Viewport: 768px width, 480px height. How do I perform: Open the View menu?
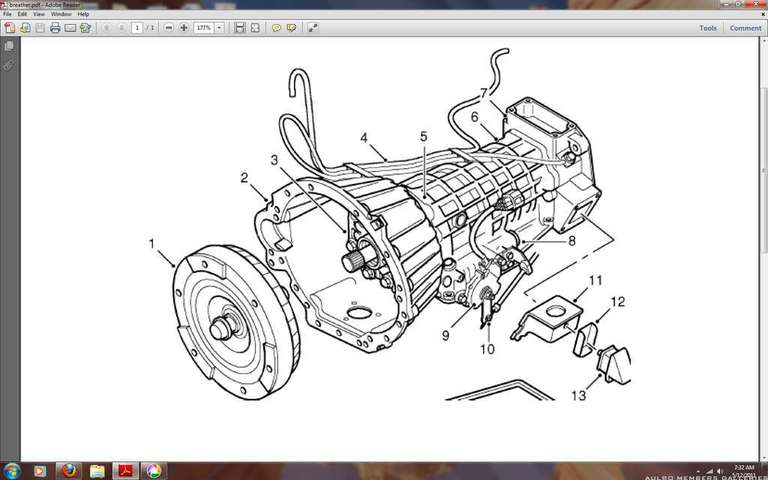point(37,14)
